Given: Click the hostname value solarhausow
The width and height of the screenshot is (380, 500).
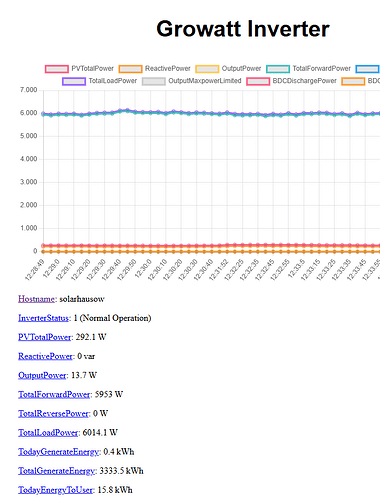Looking at the screenshot, I should [82, 299].
